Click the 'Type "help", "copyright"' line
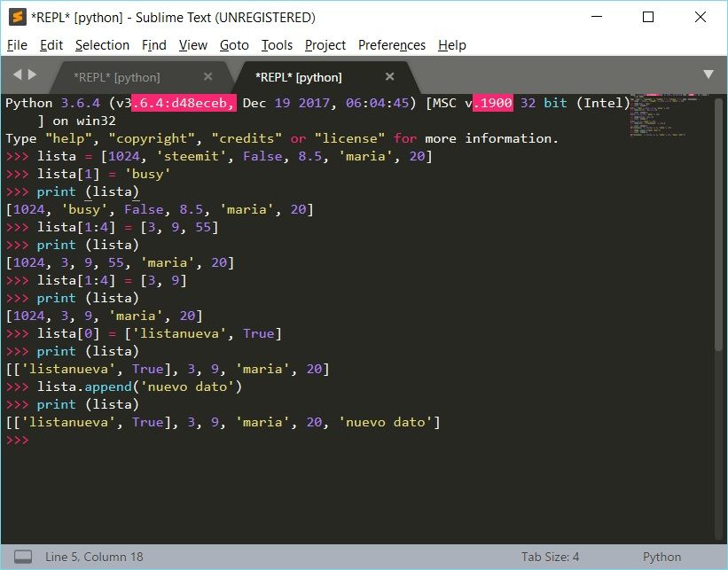The height and width of the screenshot is (570, 728). tap(282, 138)
